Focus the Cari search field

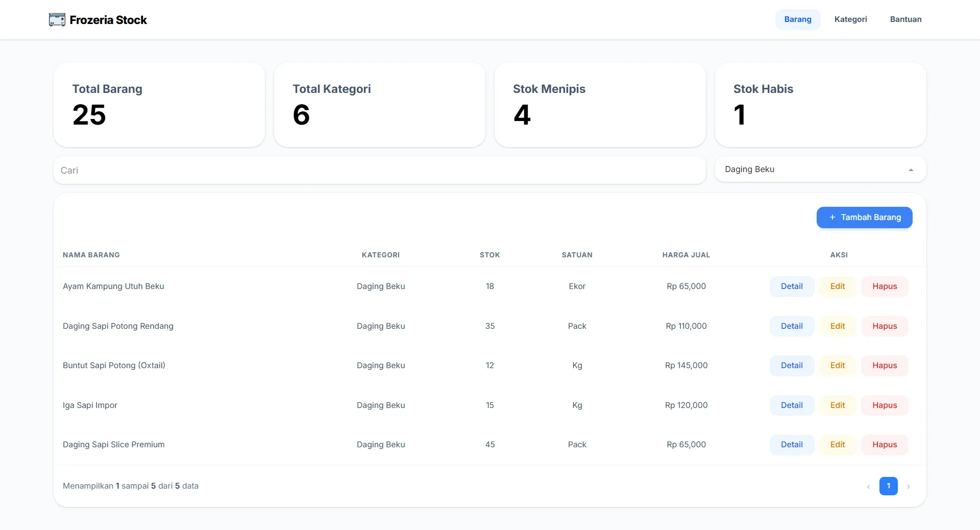click(x=379, y=171)
